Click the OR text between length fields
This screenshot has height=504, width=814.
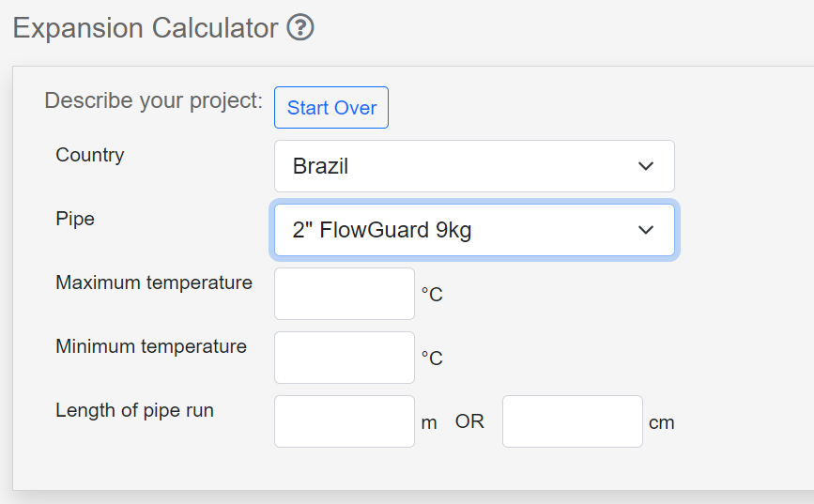click(x=470, y=422)
